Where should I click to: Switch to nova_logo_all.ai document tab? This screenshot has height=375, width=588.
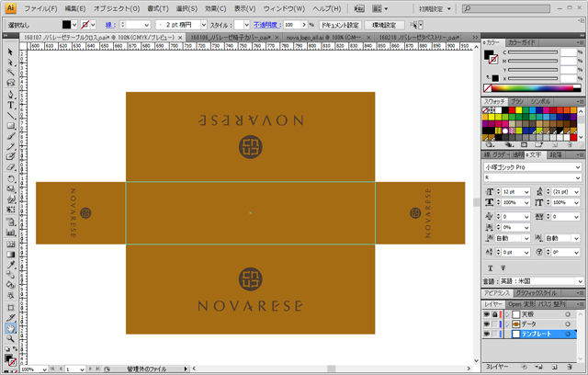pyautogui.click(x=324, y=38)
